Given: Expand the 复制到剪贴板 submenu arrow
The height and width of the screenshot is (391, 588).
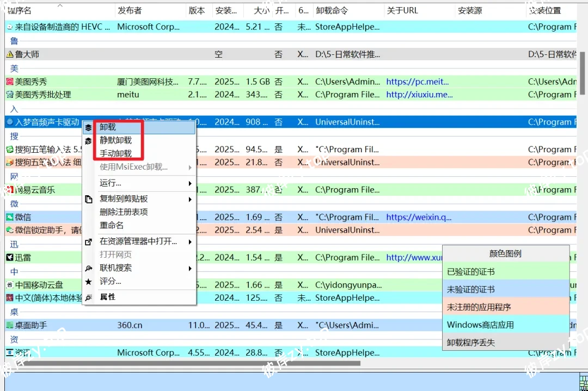Looking at the screenshot, I should pos(191,199).
